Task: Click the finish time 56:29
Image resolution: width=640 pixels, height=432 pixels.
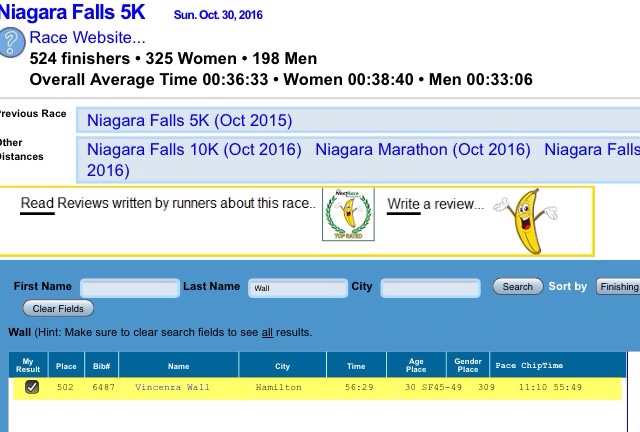Action: [359, 387]
